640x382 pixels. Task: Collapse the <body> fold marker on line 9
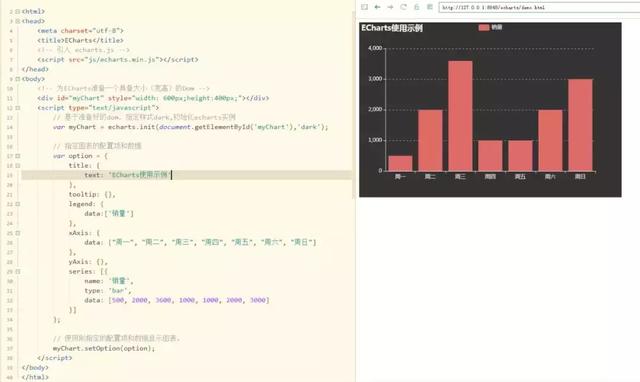(18, 79)
